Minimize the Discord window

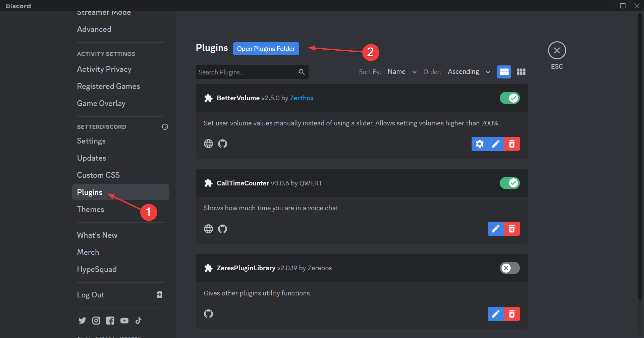tap(609, 6)
